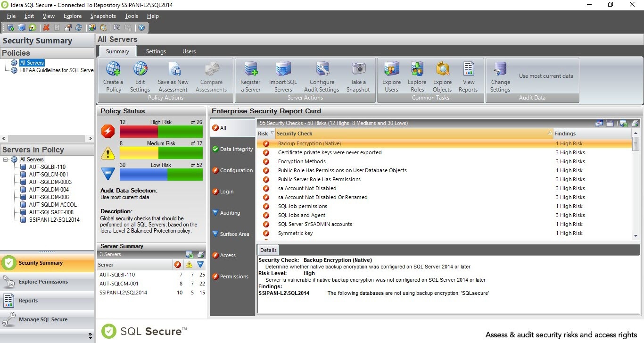Sort by the Findings column header
The width and height of the screenshot is (644, 343).
pyautogui.click(x=593, y=134)
